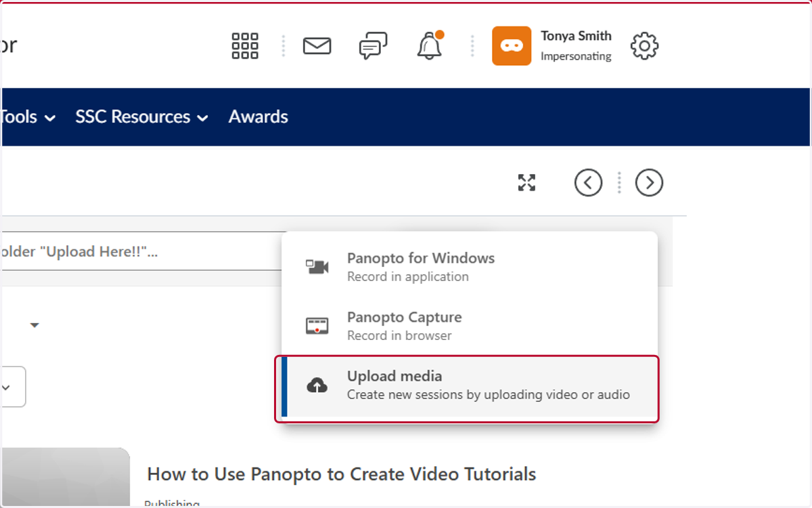The image size is (812, 508).
Task: Select Panopto Capture menu entry
Action: (469, 326)
